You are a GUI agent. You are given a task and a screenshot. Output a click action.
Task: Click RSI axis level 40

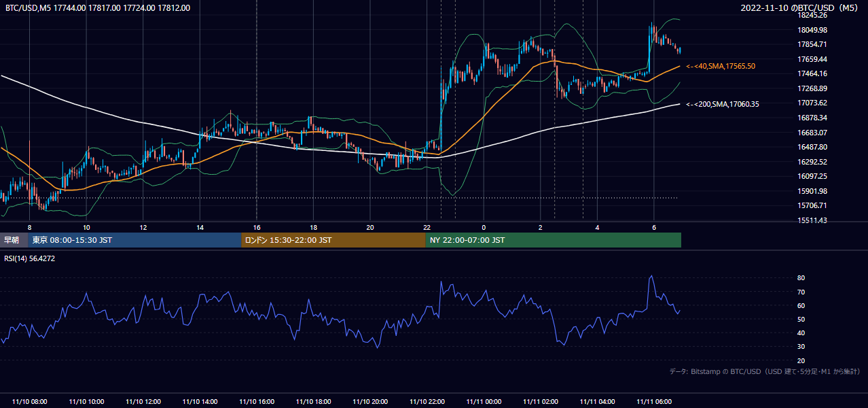click(x=801, y=333)
